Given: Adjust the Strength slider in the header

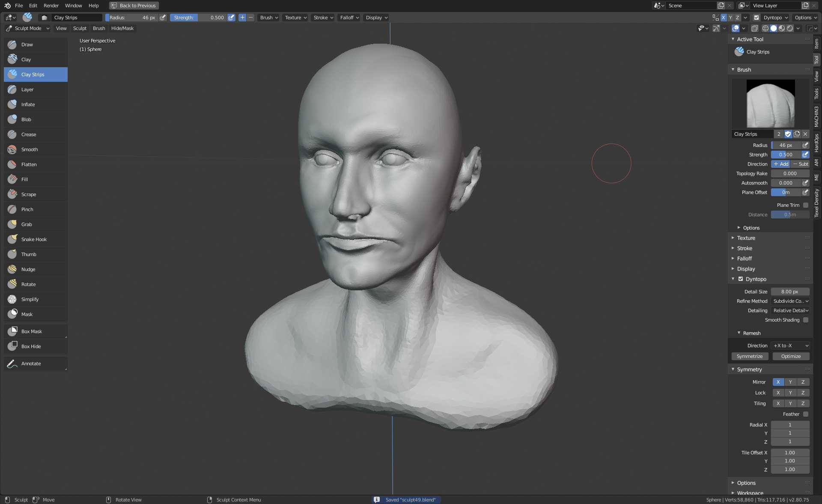Looking at the screenshot, I should 199,18.
